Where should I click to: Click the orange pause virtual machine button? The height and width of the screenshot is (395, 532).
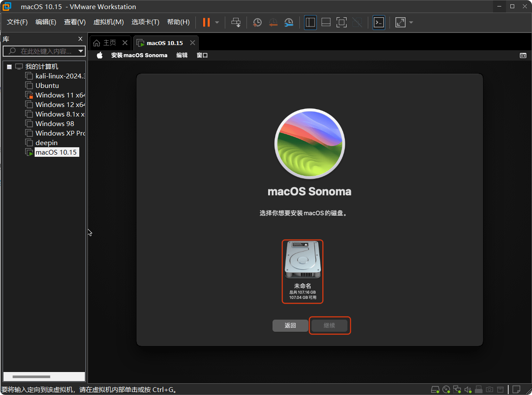(x=206, y=22)
